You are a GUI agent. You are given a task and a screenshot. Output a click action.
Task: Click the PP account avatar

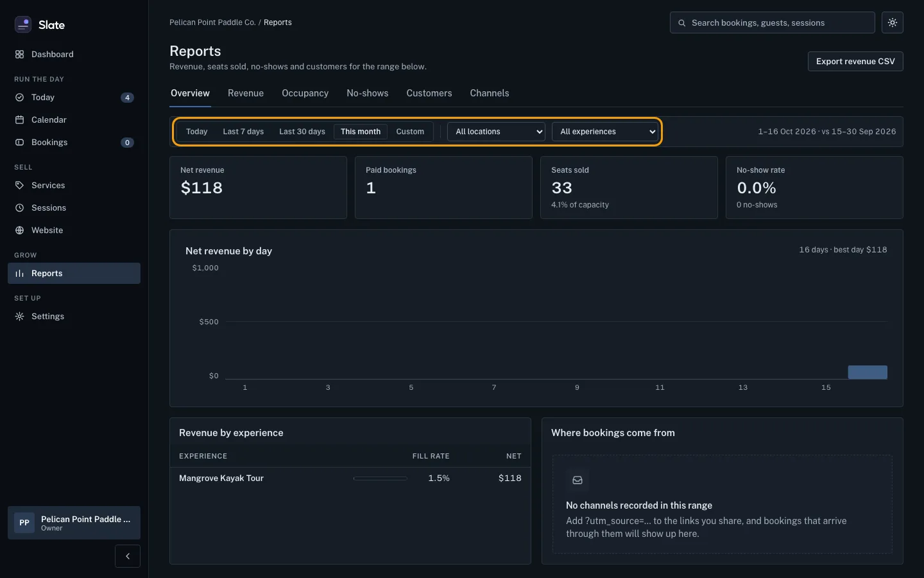point(24,523)
